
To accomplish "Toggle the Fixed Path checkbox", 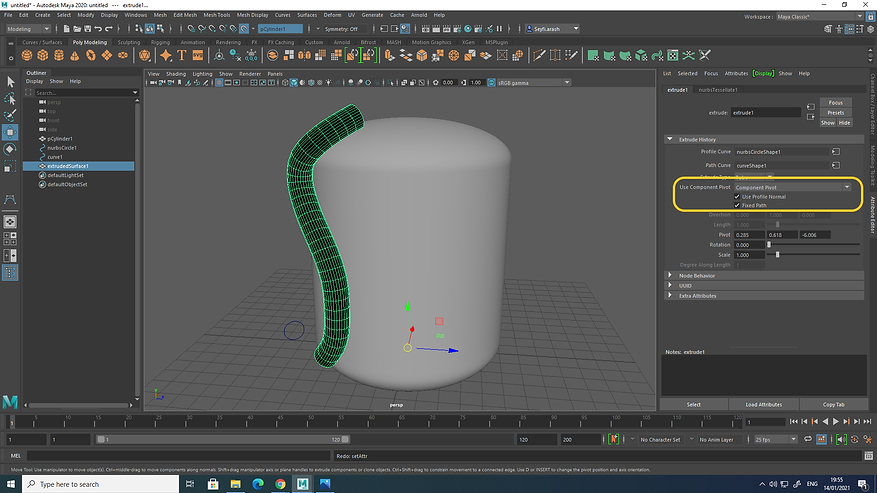I will [x=737, y=205].
